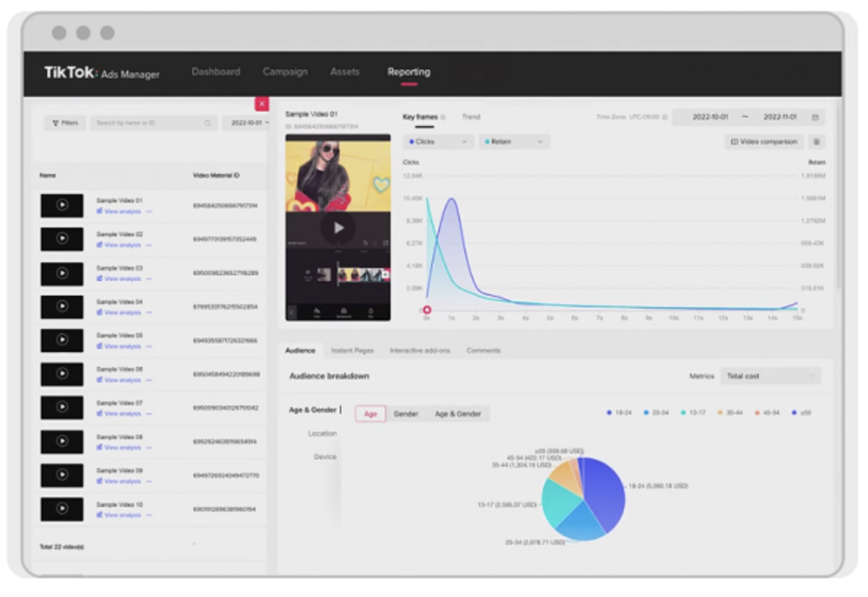Click the square icon right of Video comparison
This screenshot has height=597, width=868.
817,142
